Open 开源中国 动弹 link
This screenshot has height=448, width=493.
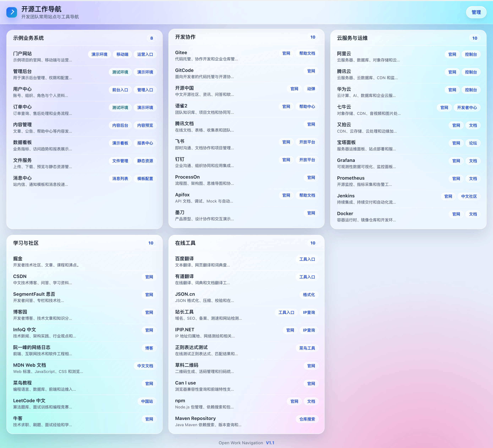[311, 89]
